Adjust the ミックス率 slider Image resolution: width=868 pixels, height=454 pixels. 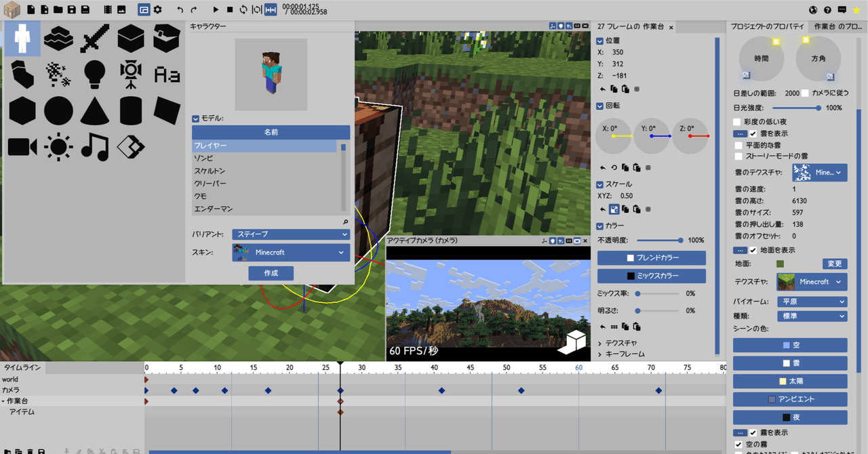click(x=658, y=293)
